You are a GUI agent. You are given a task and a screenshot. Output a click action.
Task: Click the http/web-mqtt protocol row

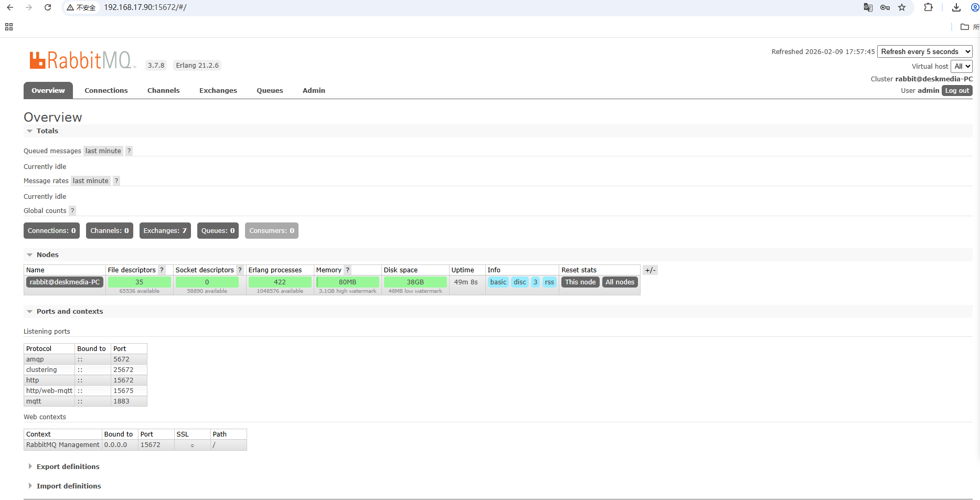tap(86, 391)
